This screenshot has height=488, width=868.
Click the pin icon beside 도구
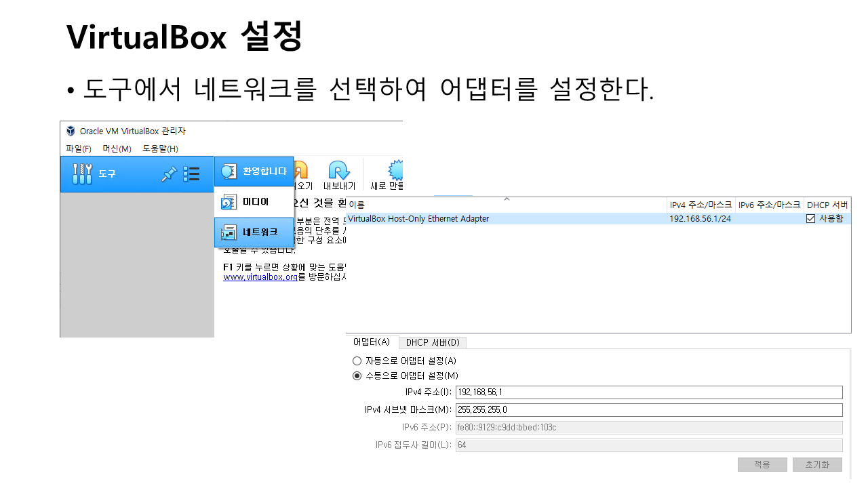[169, 174]
